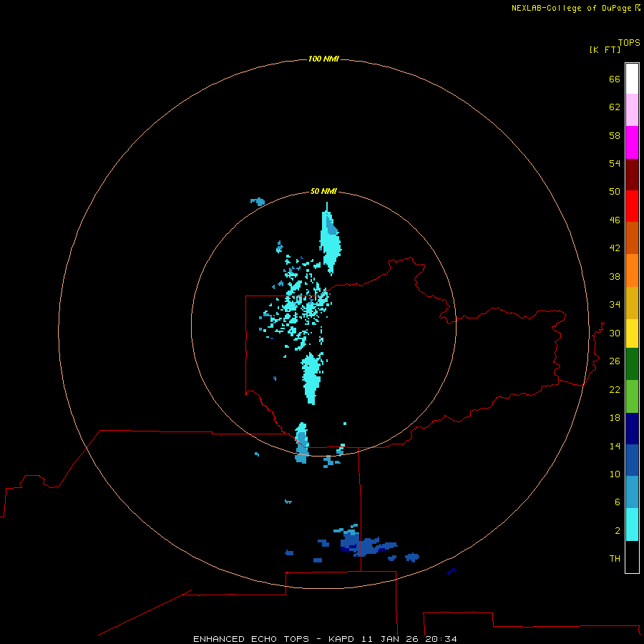Select the dark green legend swatch

click(632, 364)
